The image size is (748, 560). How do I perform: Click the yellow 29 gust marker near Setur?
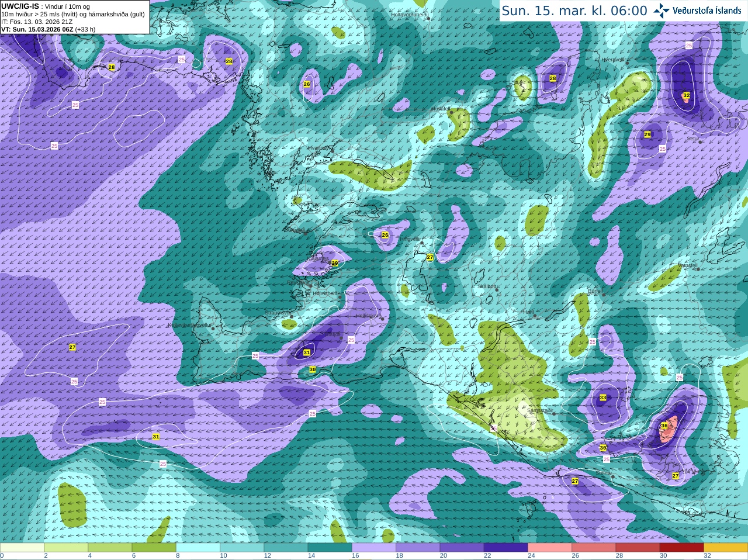tap(647, 134)
